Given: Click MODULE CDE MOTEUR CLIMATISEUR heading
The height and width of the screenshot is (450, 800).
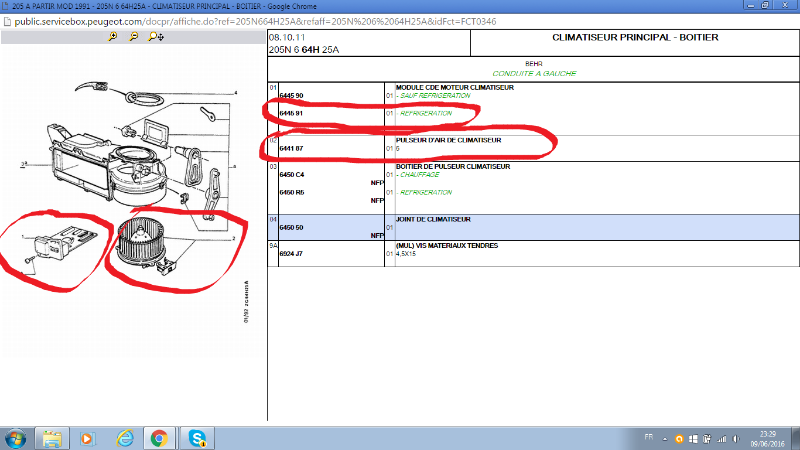Looking at the screenshot, I should [x=455, y=88].
